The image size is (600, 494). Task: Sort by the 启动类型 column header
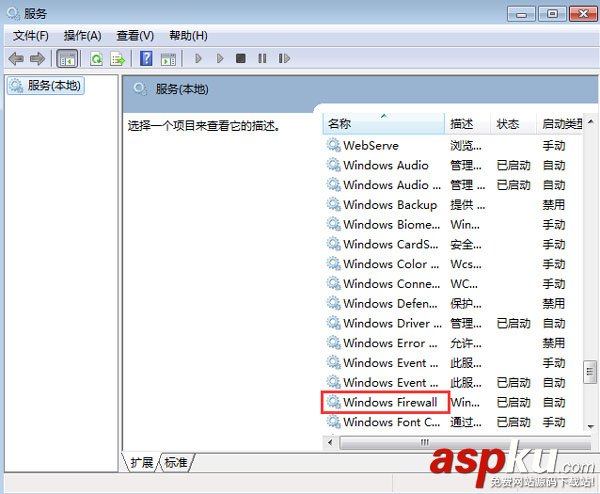[559, 124]
